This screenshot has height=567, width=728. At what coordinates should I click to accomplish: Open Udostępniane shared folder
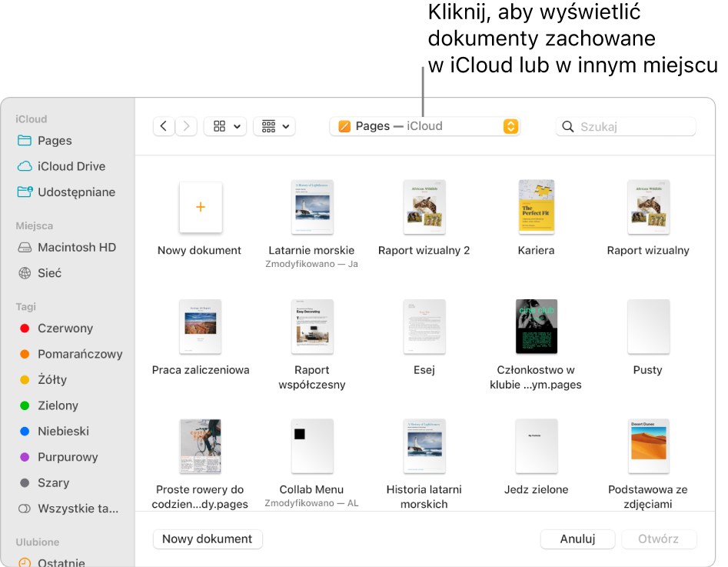pyautogui.click(x=68, y=192)
